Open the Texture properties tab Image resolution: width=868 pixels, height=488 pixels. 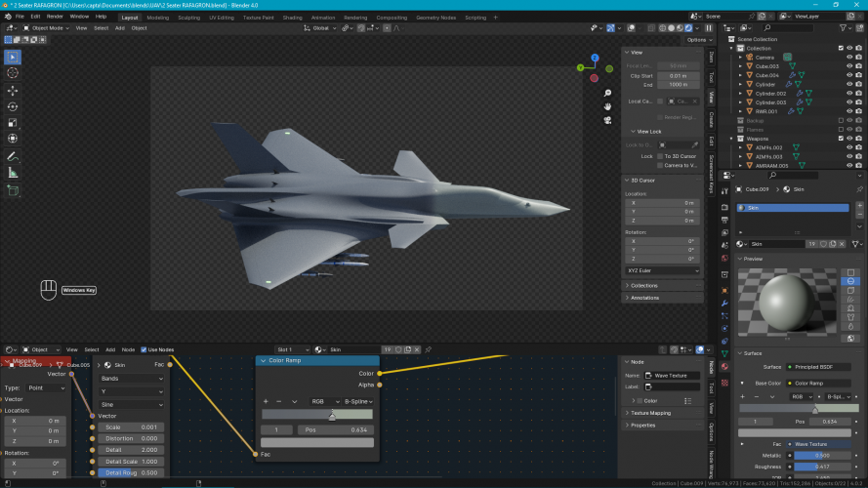tap(724, 383)
